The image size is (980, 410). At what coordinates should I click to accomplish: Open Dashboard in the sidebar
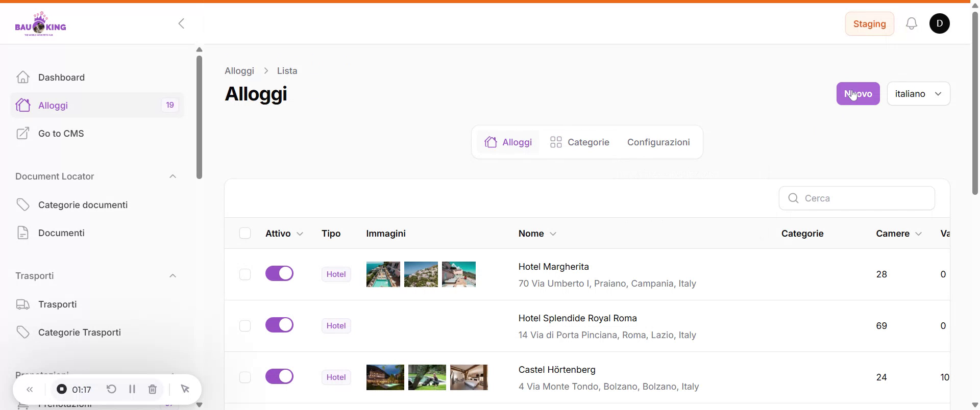pyautogui.click(x=97, y=77)
